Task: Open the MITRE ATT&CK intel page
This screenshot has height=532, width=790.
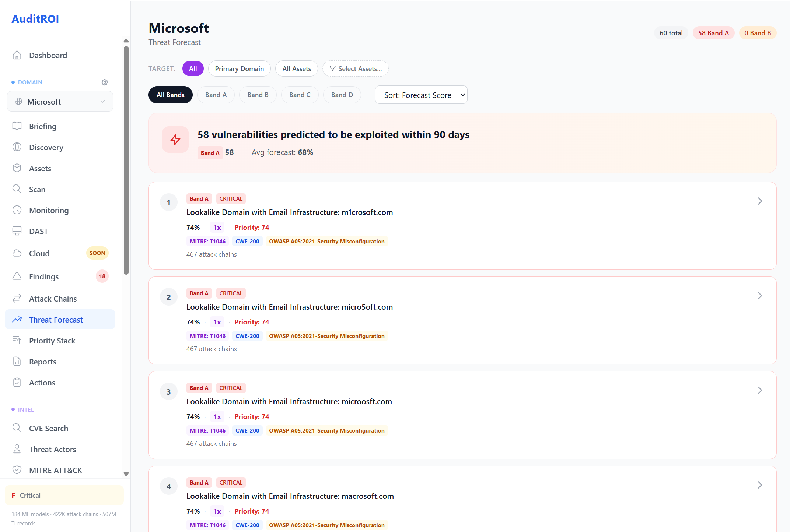Action: tap(56, 470)
